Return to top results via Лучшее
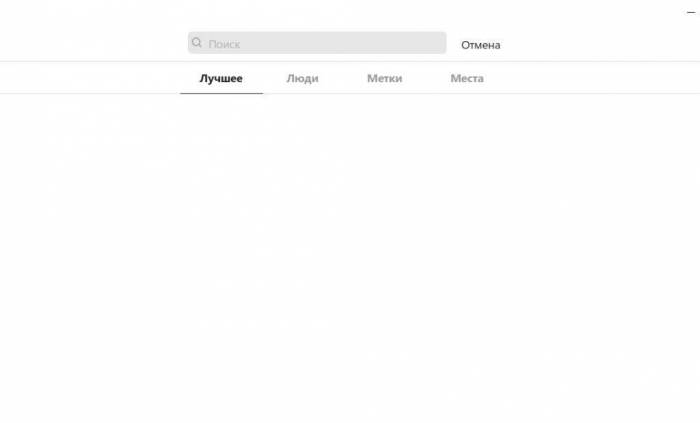This screenshot has width=700, height=423. coord(221,79)
